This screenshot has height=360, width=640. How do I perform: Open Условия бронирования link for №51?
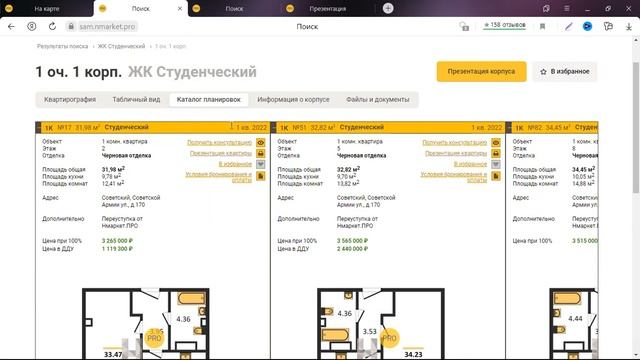point(453,177)
